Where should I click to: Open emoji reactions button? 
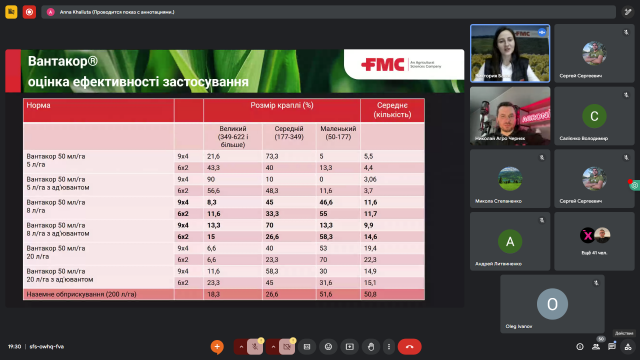click(328, 347)
